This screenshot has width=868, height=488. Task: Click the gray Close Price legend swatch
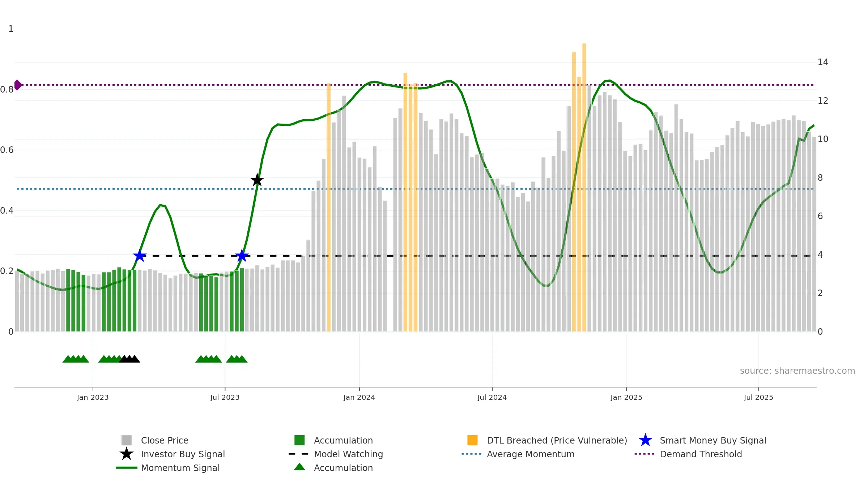[x=127, y=440]
